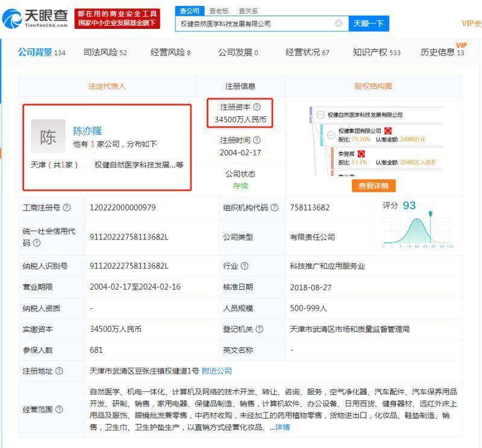482x448 pixels.
Task: Click the red icon beside 权健集团有限公司
Action: (x=388, y=131)
